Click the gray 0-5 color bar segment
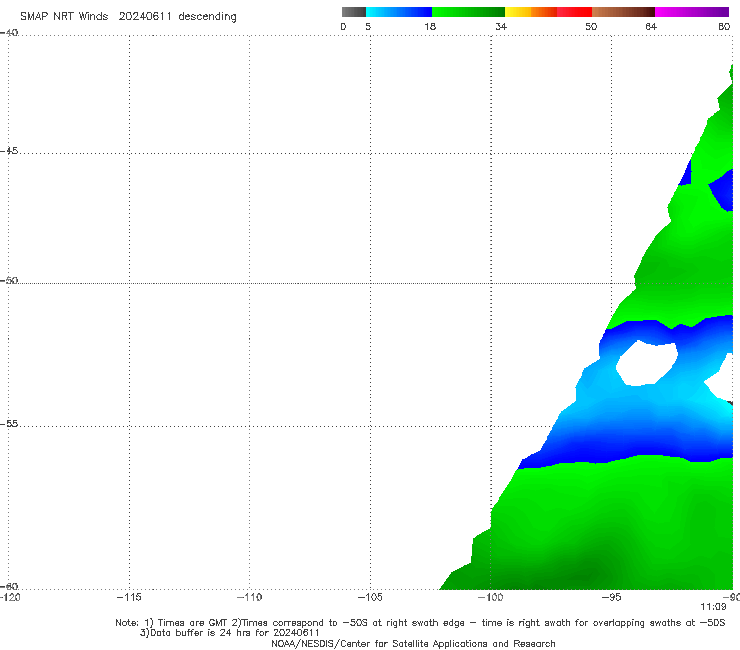Screen dimensions: 740x650 click(x=354, y=12)
